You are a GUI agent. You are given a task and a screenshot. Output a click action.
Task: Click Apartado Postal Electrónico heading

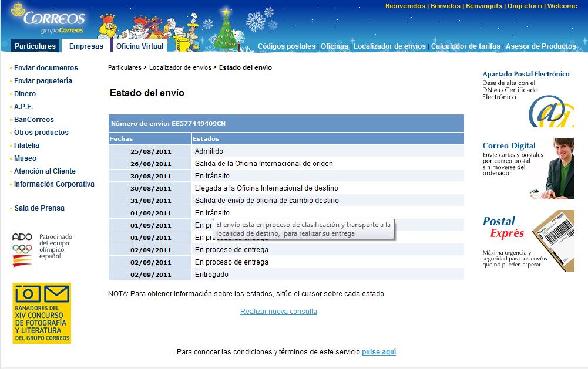526,74
